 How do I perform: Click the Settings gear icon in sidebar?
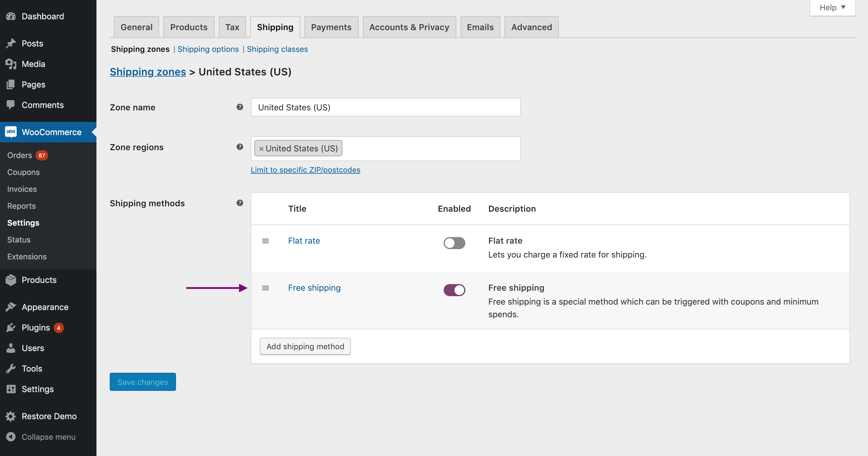click(11, 389)
